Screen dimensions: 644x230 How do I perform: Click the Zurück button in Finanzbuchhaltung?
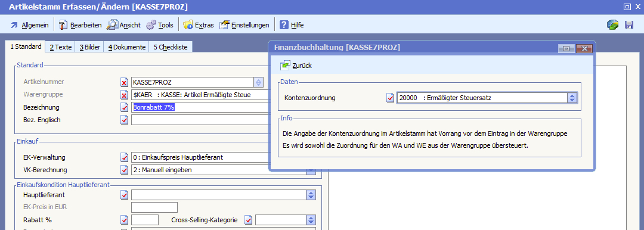(x=296, y=66)
